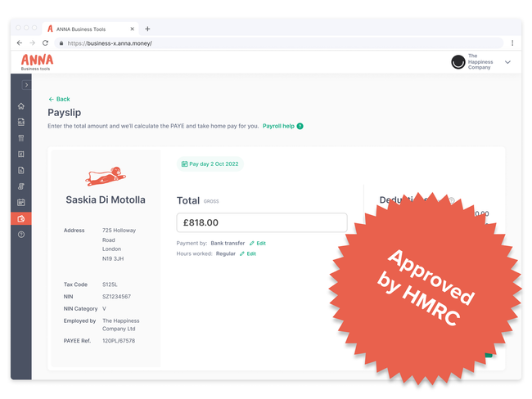Click the Tax Code value S125L

pyautogui.click(x=110, y=285)
